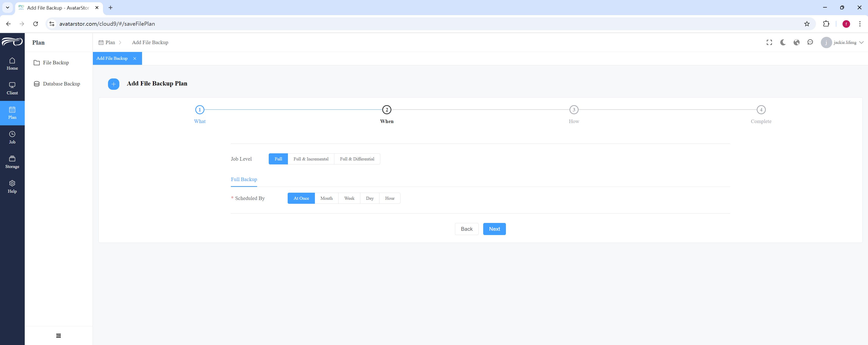Expand the jackie.lifeng user dropdown
The image size is (868, 345).
point(842,42)
